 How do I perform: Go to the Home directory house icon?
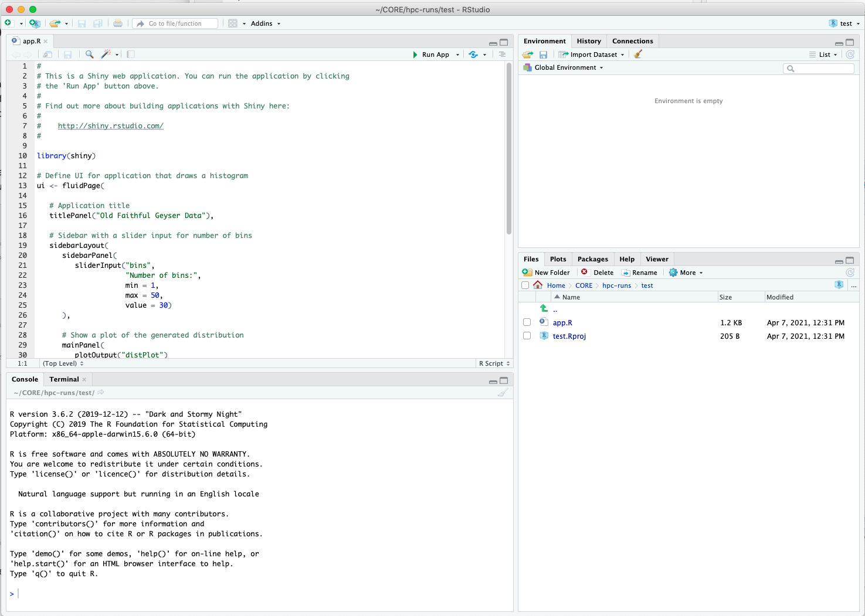point(538,285)
